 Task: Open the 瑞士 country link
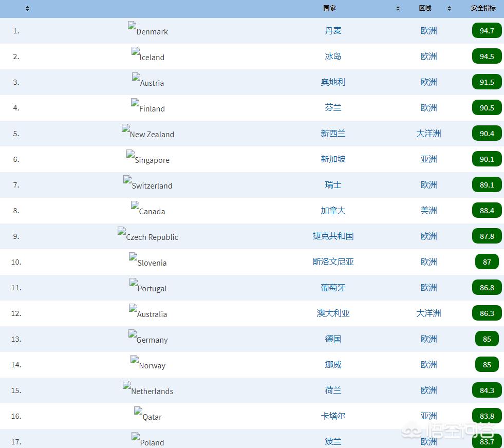pos(333,185)
